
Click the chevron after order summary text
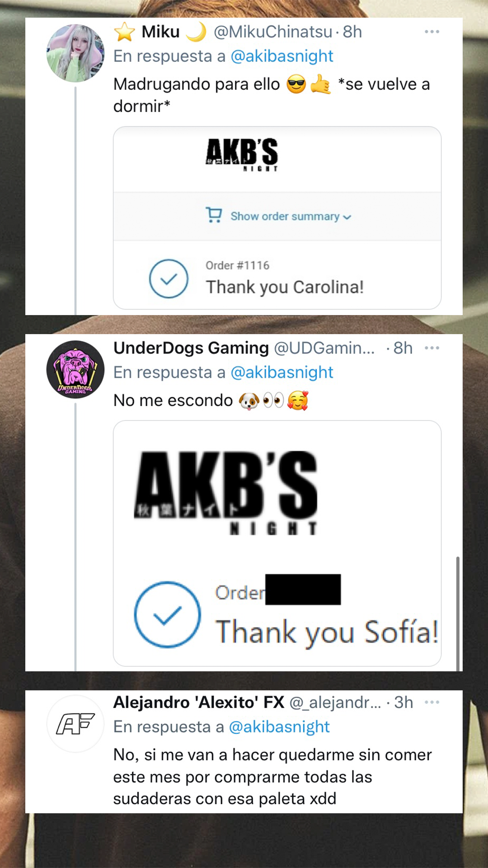coord(347,217)
